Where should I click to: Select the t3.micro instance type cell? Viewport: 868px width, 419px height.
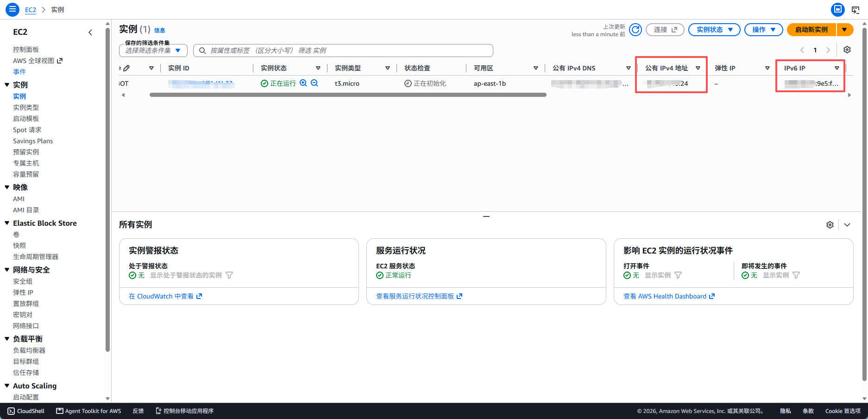pos(347,84)
